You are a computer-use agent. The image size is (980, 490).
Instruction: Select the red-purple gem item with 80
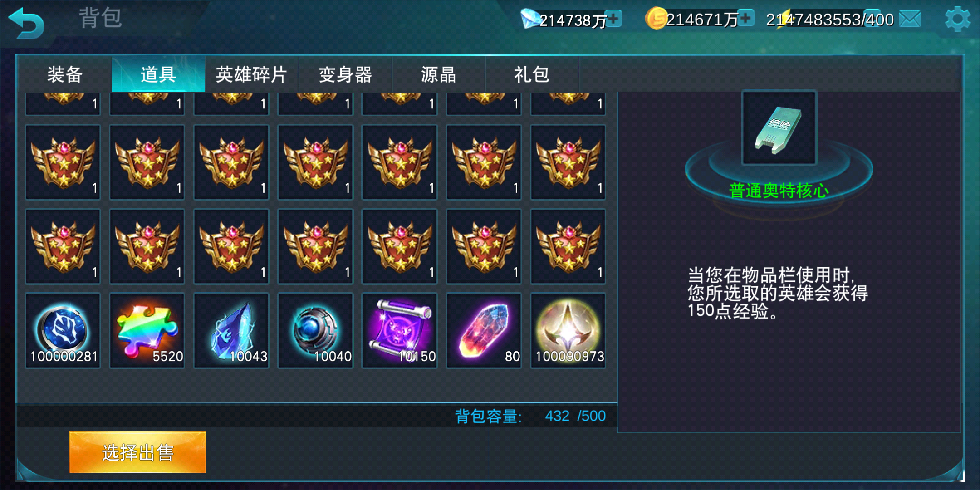click(x=484, y=330)
